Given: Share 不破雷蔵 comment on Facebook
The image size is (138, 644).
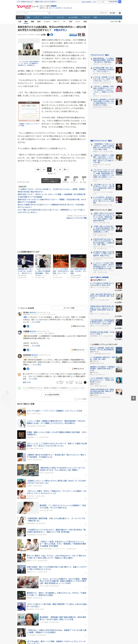Looking at the screenshot, I should click(28, 350).
